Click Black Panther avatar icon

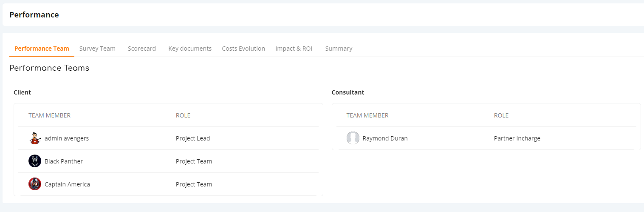35,161
